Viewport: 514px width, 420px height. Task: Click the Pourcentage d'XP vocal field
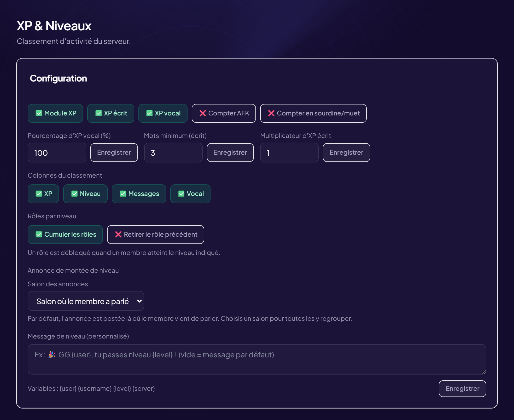pos(57,153)
